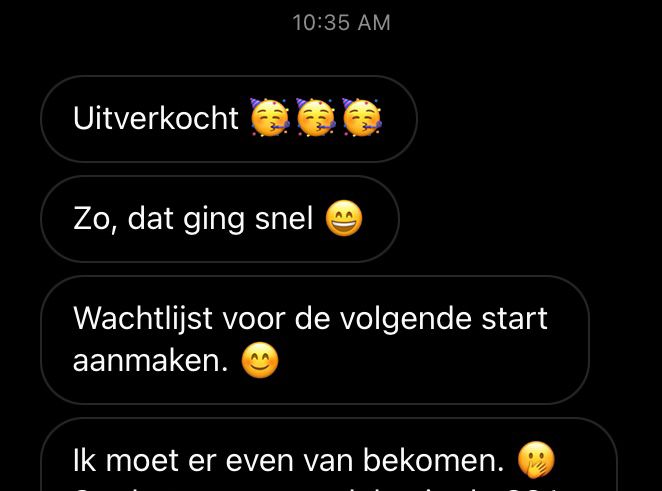
Task: Click the 10:35 AM timestamp
Action: pos(341,23)
